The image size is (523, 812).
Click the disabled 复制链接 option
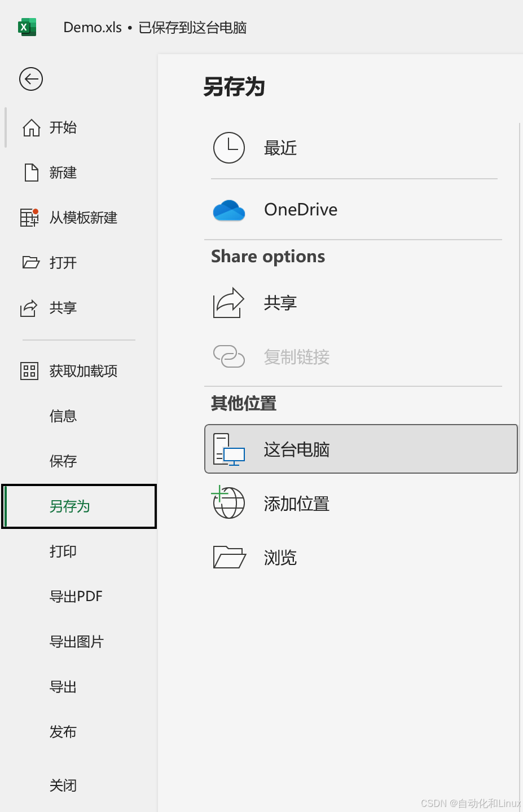pos(296,356)
